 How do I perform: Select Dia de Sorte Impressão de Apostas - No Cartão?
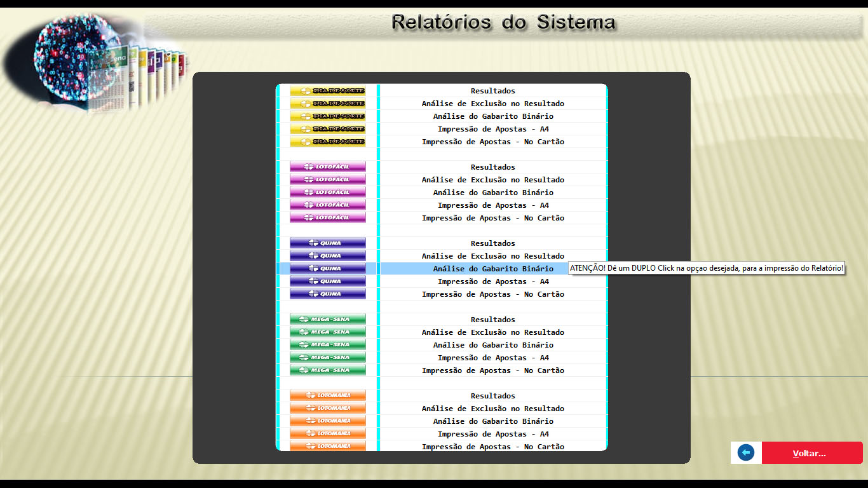[493, 142]
